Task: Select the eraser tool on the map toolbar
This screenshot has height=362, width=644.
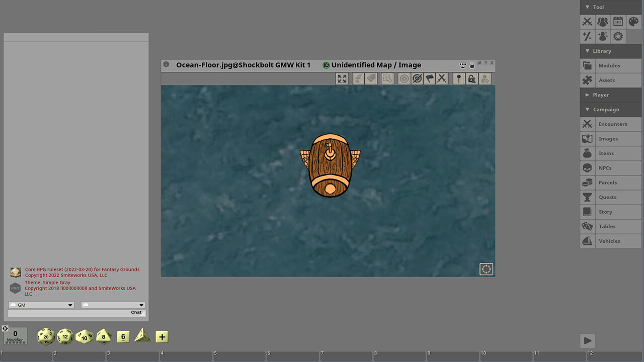Action: tap(371, 78)
